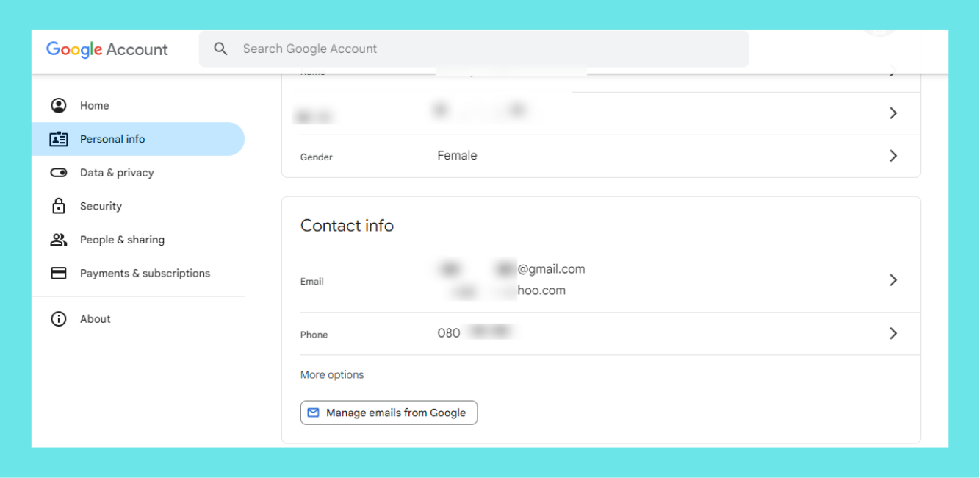Click the About info circle icon

[x=59, y=319]
